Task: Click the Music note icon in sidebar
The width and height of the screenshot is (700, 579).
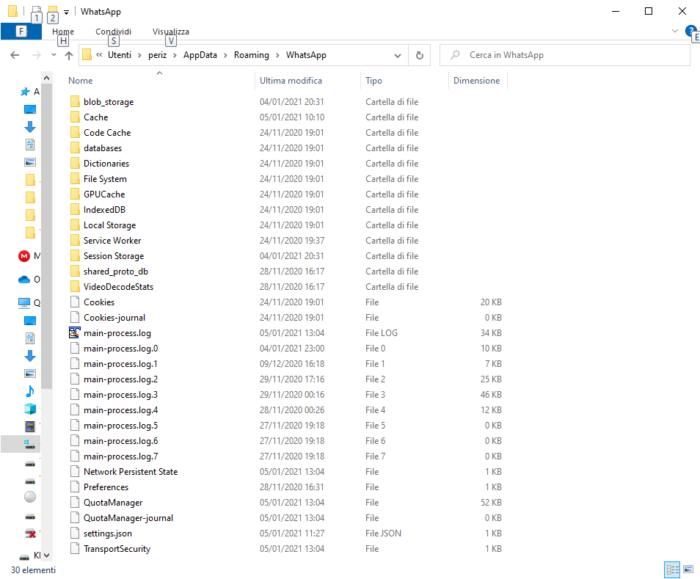Action: click(x=30, y=391)
